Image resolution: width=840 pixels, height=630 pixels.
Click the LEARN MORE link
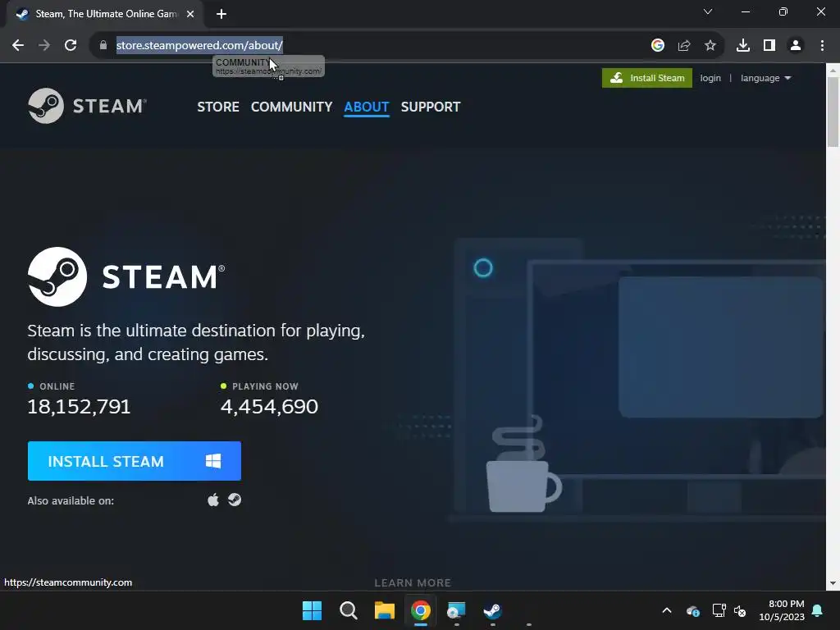(x=413, y=583)
